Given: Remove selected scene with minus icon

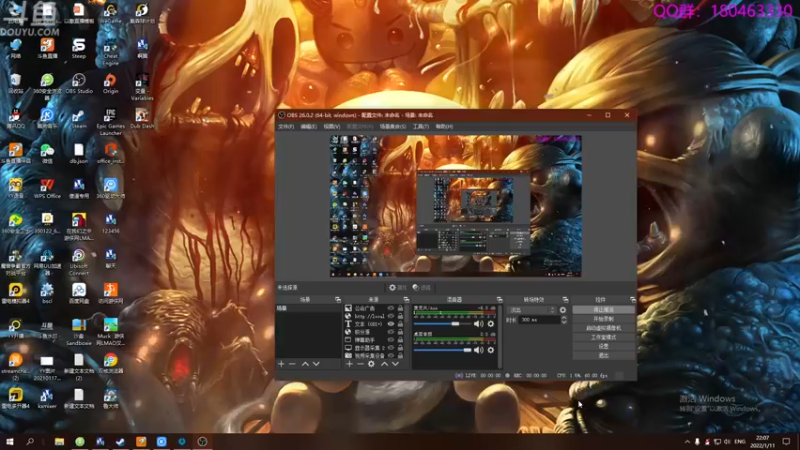Looking at the screenshot, I should pyautogui.click(x=292, y=364).
